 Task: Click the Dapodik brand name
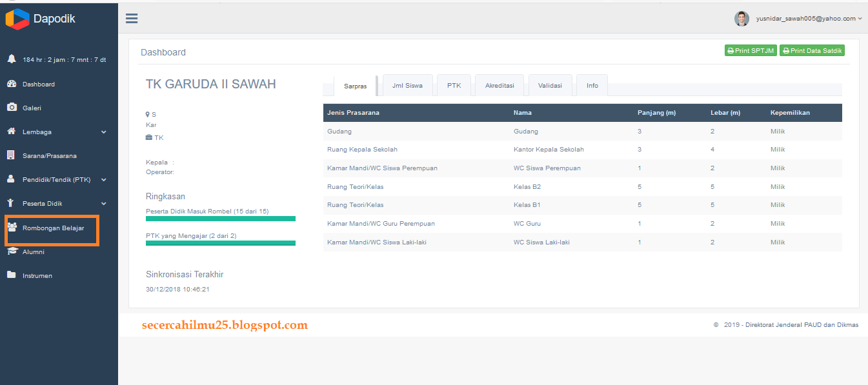click(54, 19)
